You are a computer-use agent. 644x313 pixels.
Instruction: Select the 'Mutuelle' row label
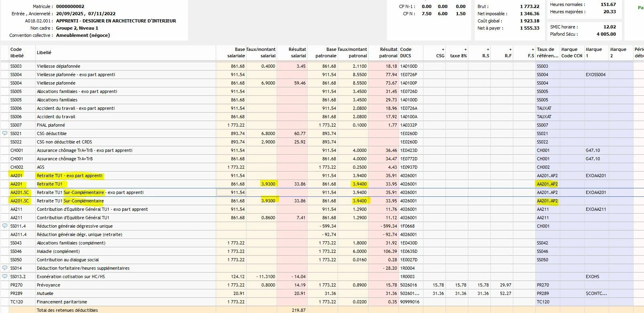(46, 293)
